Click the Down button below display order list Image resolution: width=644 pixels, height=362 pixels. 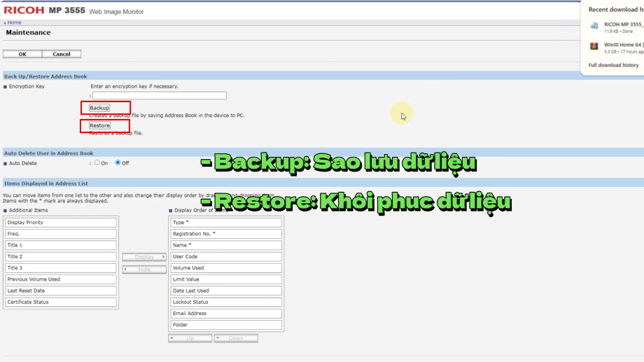[x=236, y=338]
